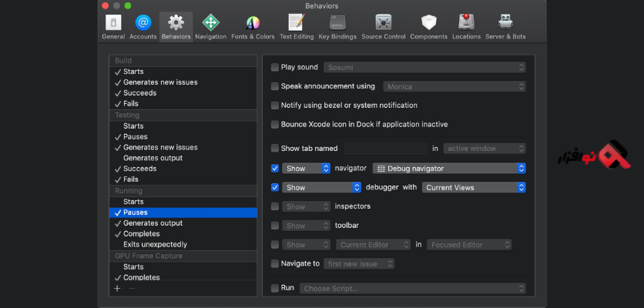Screen dimensions: 644x308
Task: Open the Locations preferences pane
Action: coord(466,27)
